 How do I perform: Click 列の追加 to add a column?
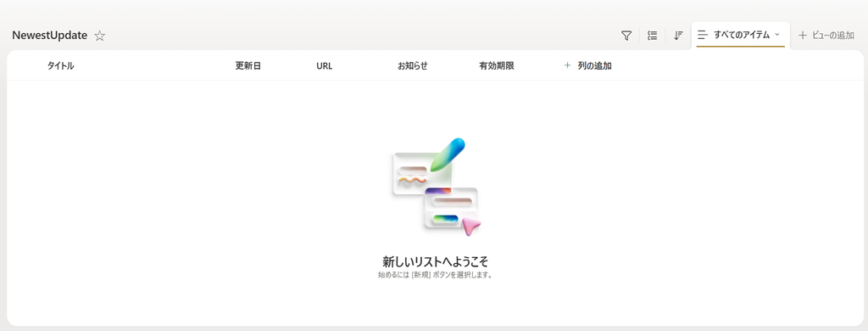[x=588, y=65]
